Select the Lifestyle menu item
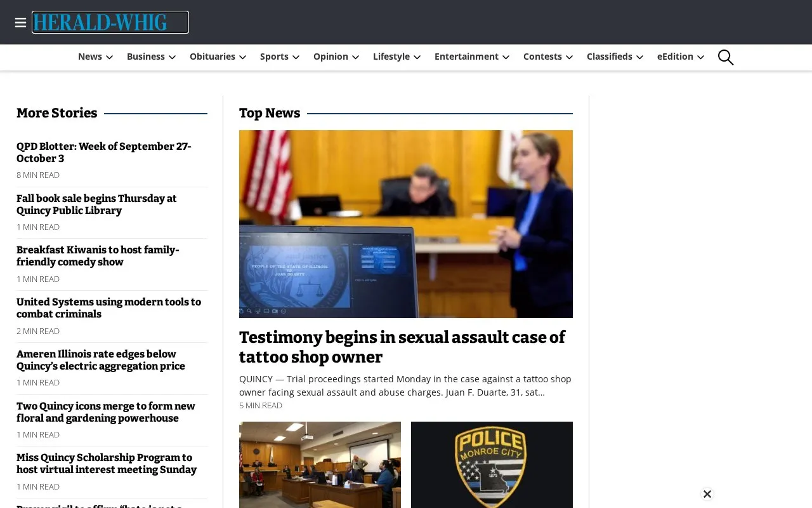 pyautogui.click(x=391, y=57)
